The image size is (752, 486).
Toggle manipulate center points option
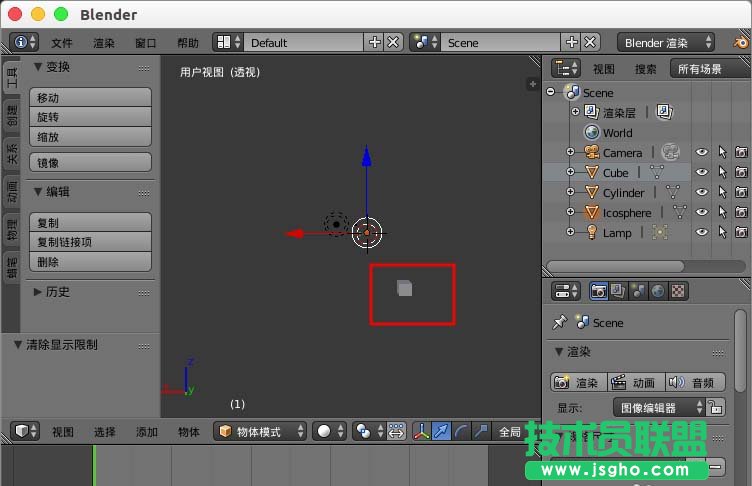tap(396, 431)
